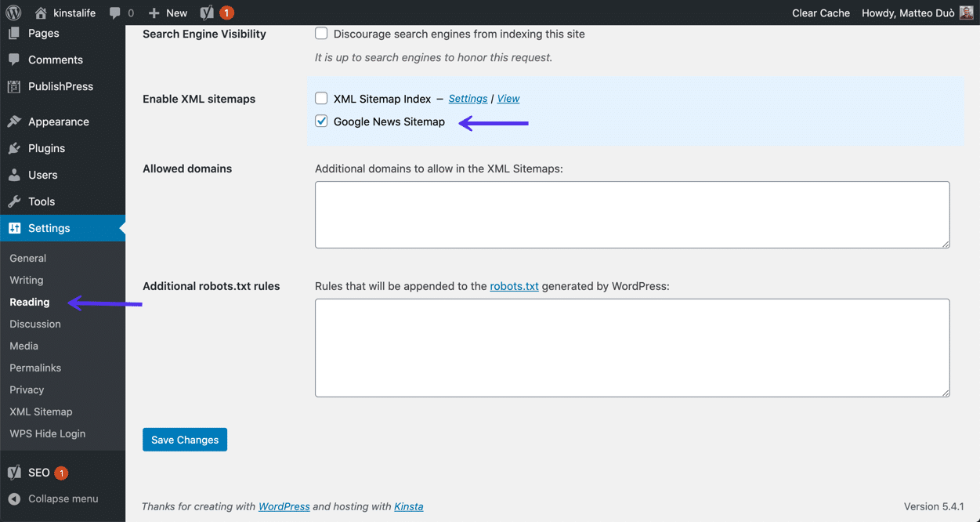Open the Permalinks settings submenu
This screenshot has width=980, height=522.
[35, 368]
